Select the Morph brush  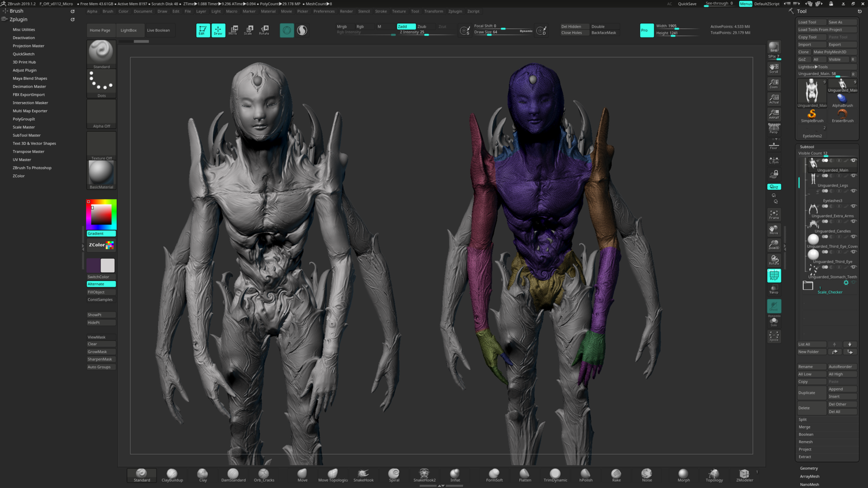pyautogui.click(x=683, y=475)
